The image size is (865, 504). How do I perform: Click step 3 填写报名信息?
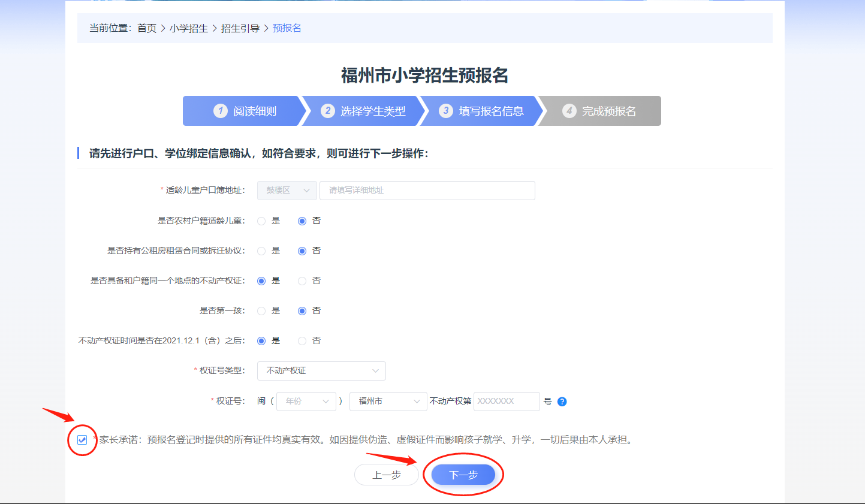click(x=481, y=111)
